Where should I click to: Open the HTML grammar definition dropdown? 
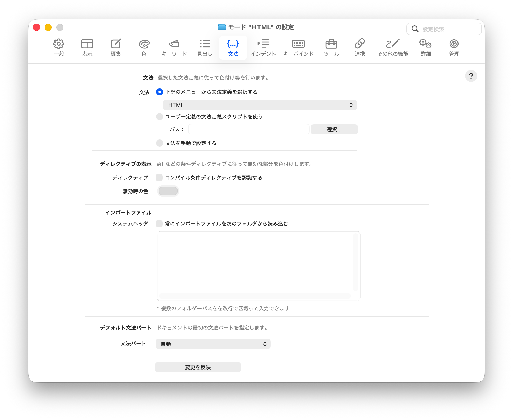pyautogui.click(x=260, y=105)
